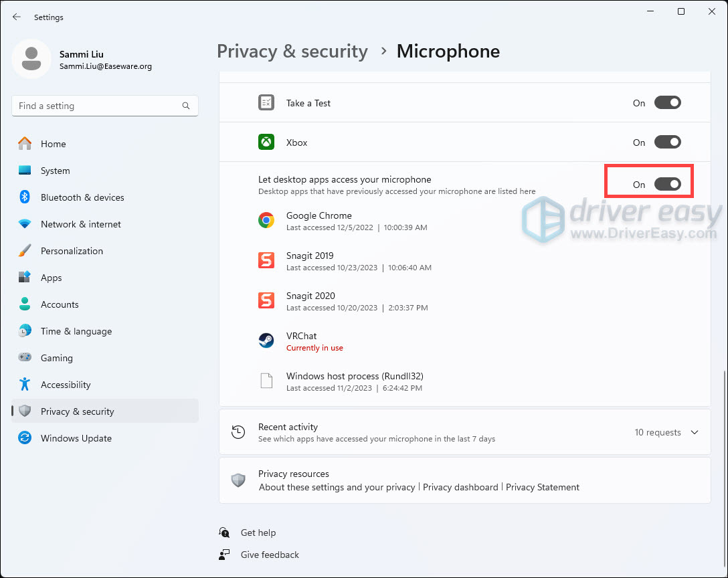Disable Xbox microphone access toggle
The width and height of the screenshot is (728, 578).
click(x=667, y=142)
